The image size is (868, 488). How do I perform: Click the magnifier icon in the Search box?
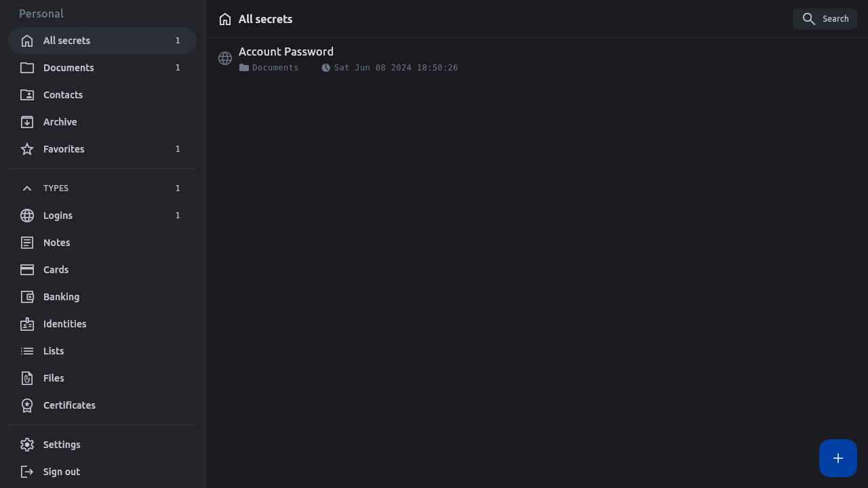(x=808, y=19)
